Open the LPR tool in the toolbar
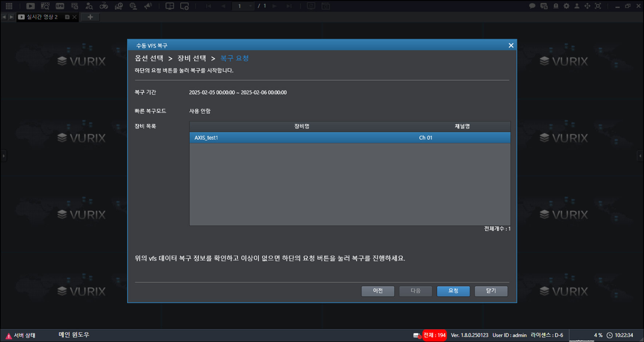This screenshot has width=644, height=342. (x=60, y=6)
